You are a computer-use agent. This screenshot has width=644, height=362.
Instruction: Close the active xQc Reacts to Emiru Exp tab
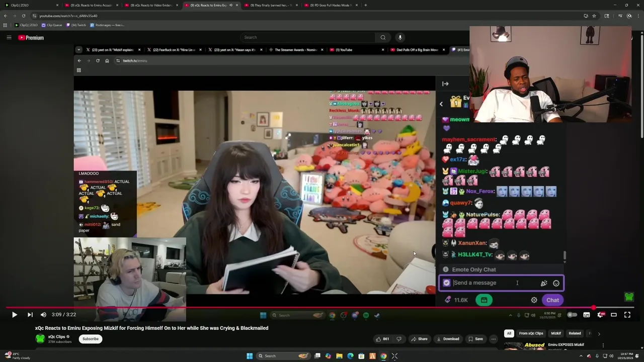(x=237, y=5)
